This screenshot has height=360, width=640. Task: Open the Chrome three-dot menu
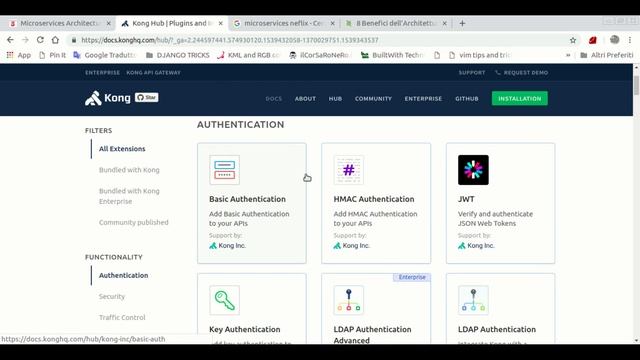[x=630, y=40]
